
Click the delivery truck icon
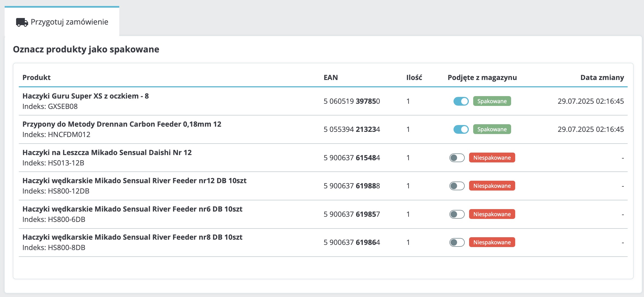22,22
